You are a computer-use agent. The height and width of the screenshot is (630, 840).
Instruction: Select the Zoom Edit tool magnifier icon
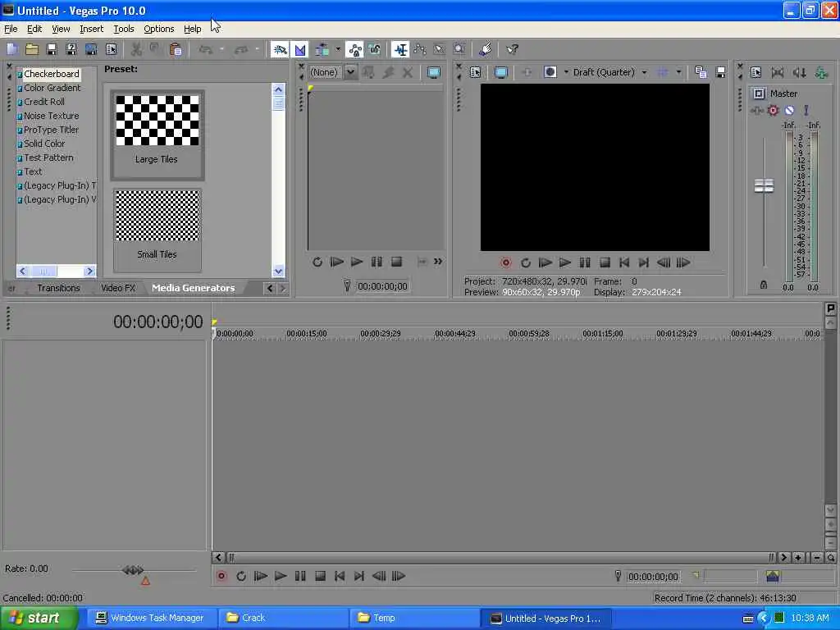459,50
